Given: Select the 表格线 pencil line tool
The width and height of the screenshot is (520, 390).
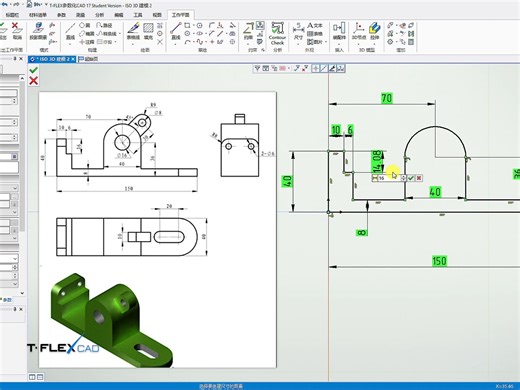Looking at the screenshot, I should (133, 32).
